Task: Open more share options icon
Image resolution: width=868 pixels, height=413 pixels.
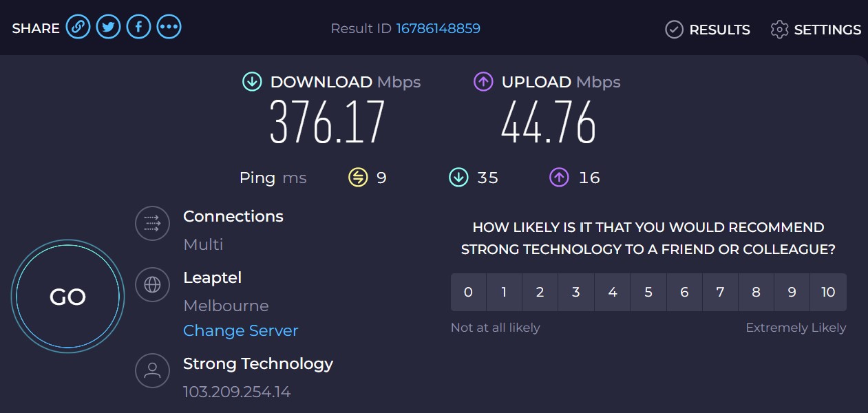Action: click(169, 28)
